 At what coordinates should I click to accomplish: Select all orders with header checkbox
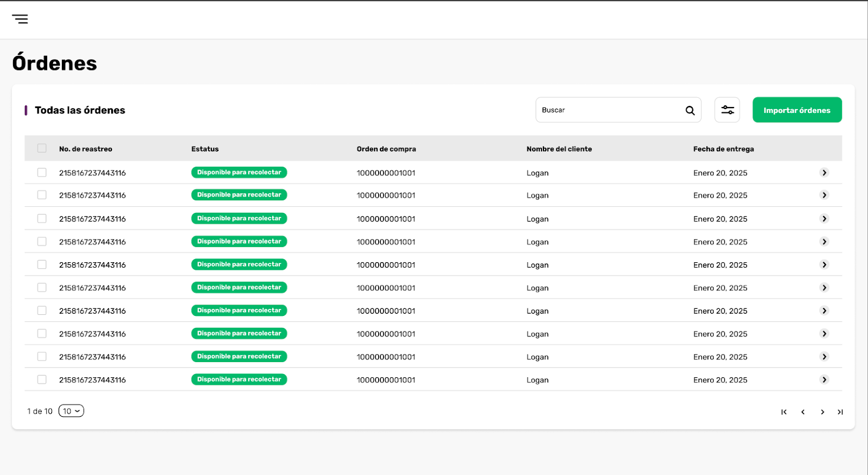(42, 148)
